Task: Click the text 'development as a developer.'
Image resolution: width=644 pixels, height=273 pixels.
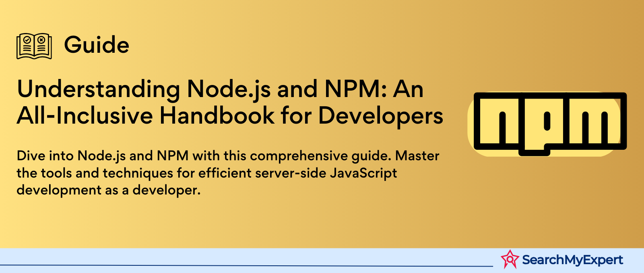Action: pyautogui.click(x=109, y=190)
